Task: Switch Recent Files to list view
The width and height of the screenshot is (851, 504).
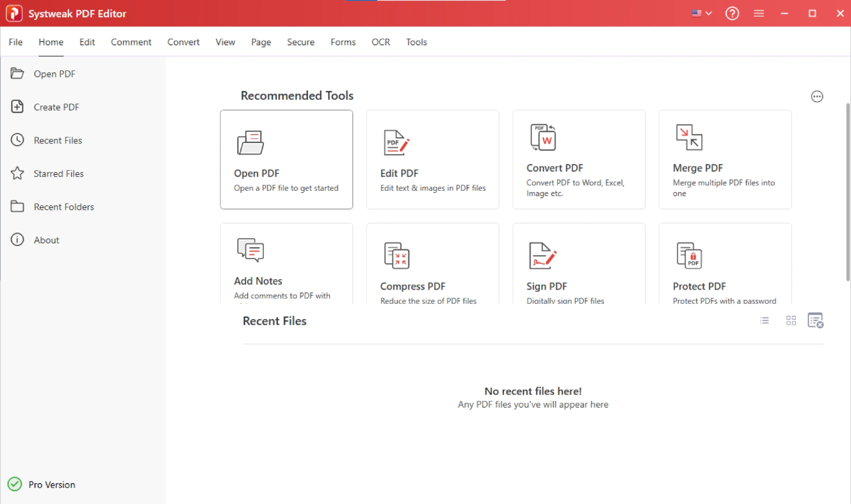Action: pyautogui.click(x=764, y=321)
